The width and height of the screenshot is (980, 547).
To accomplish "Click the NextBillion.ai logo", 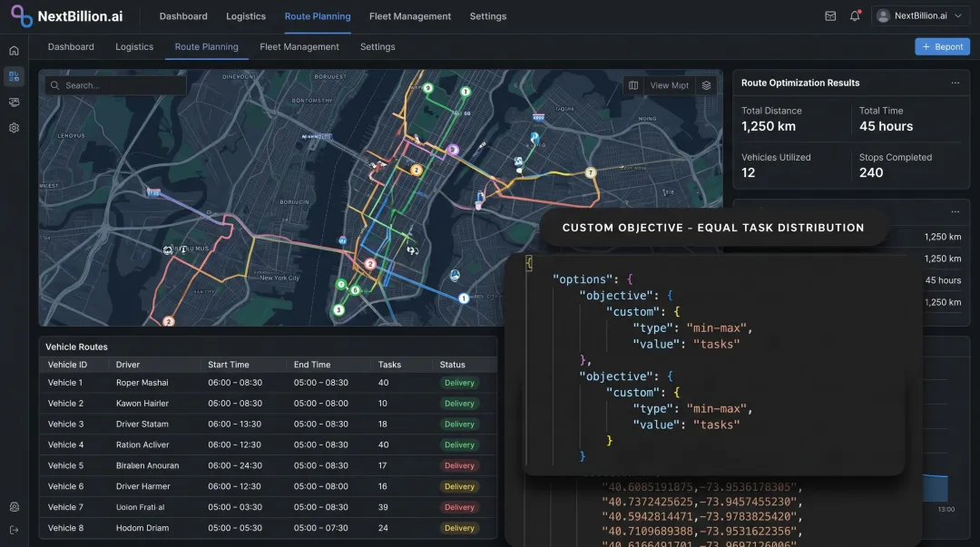I will 67,16.
